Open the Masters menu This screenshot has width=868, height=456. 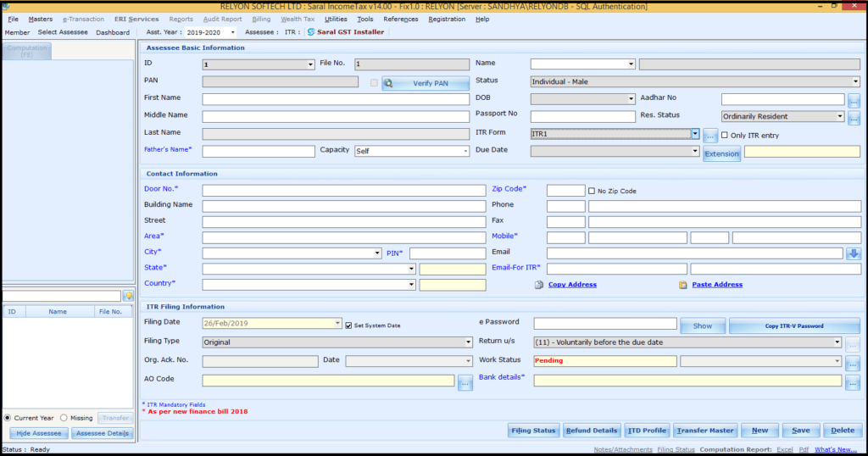[x=41, y=19]
